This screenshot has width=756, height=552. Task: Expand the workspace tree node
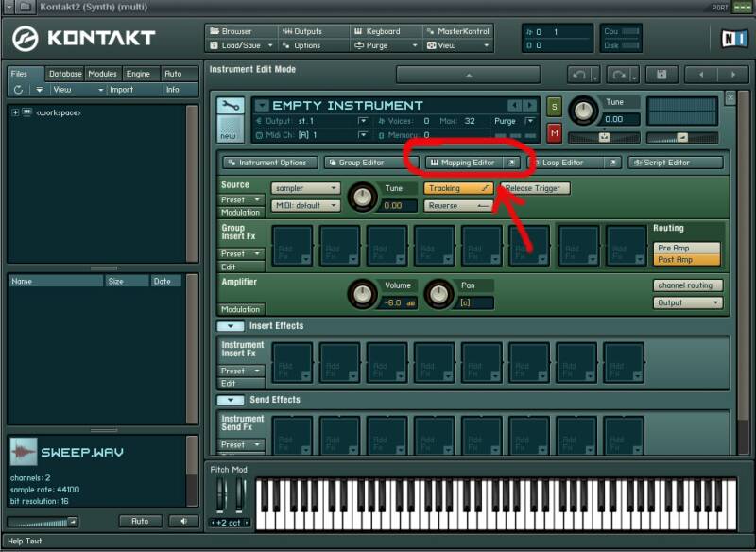coord(15,112)
